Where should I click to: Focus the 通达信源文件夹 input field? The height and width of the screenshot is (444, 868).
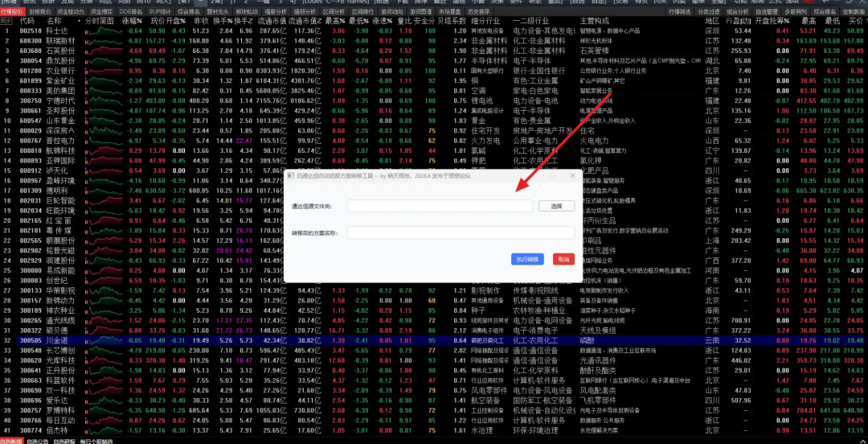440,206
